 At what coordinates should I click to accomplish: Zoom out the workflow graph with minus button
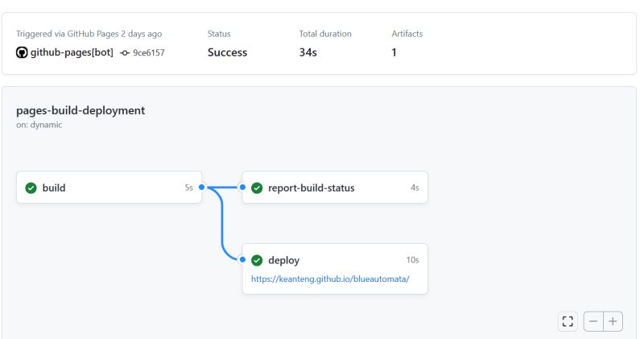[x=593, y=321]
